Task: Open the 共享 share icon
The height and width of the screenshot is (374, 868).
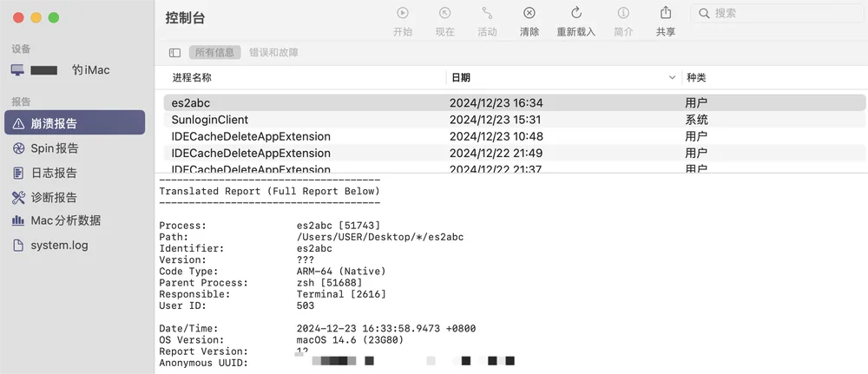Action: coord(666,13)
